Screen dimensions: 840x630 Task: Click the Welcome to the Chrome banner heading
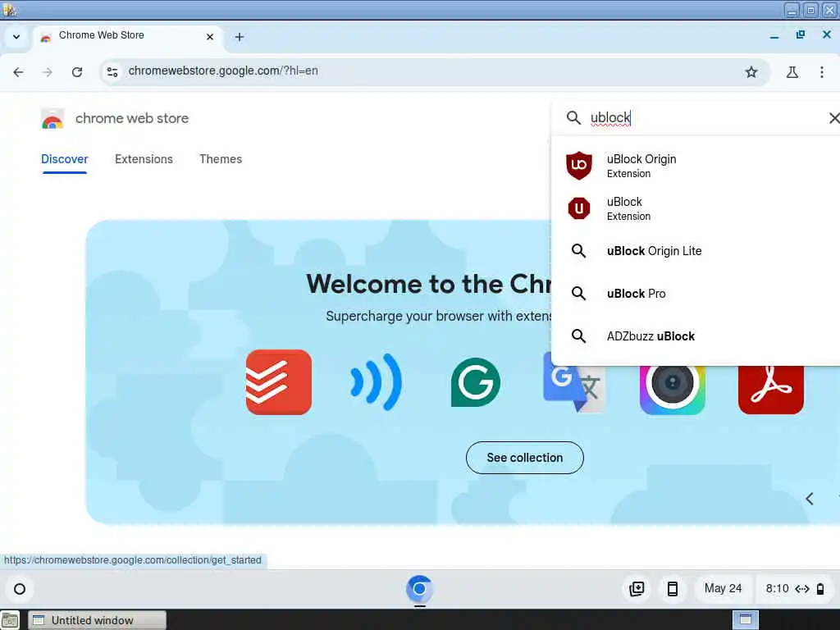[x=428, y=284]
